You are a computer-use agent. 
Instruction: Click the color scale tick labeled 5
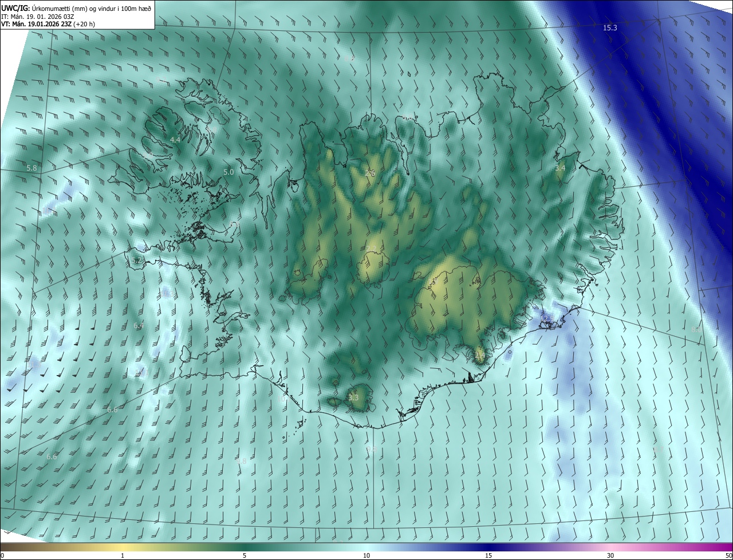[245, 555]
